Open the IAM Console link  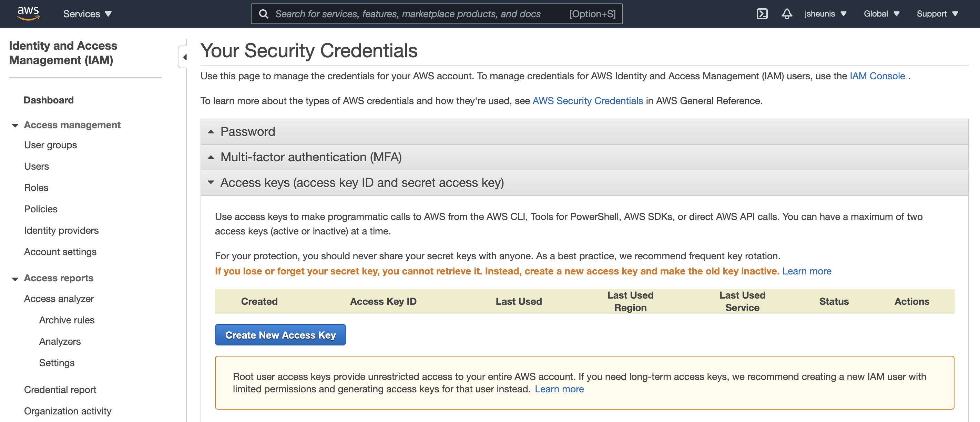pos(877,76)
